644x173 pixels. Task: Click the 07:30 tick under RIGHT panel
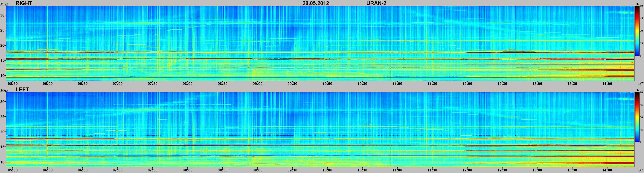coord(153,84)
